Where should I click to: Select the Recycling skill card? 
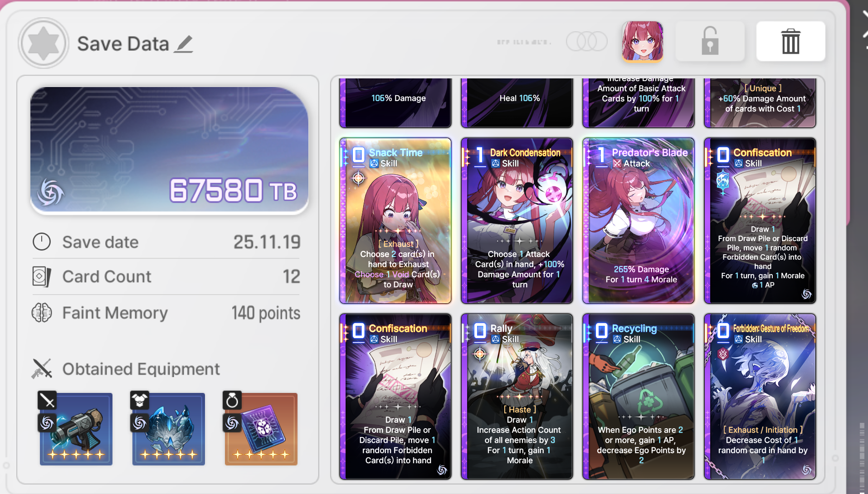pyautogui.click(x=639, y=397)
